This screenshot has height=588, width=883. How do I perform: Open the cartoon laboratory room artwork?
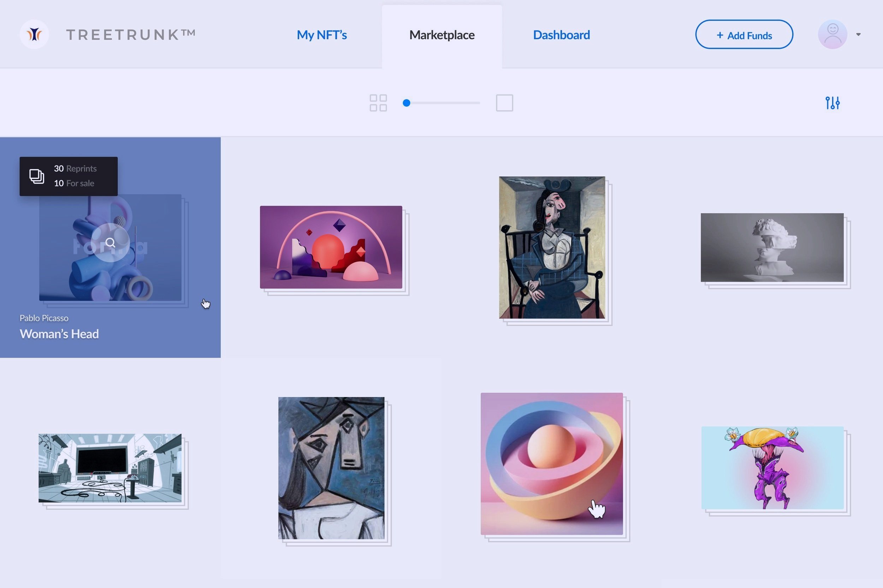tap(110, 468)
